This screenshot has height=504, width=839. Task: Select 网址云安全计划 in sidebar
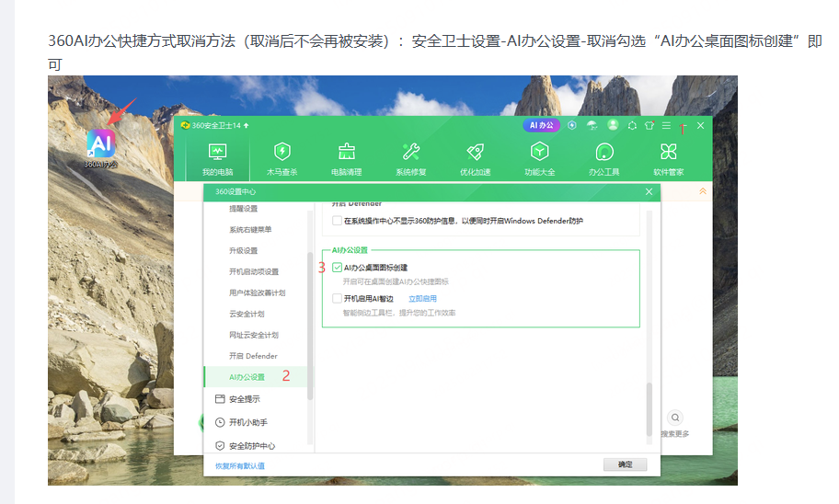[254, 335]
